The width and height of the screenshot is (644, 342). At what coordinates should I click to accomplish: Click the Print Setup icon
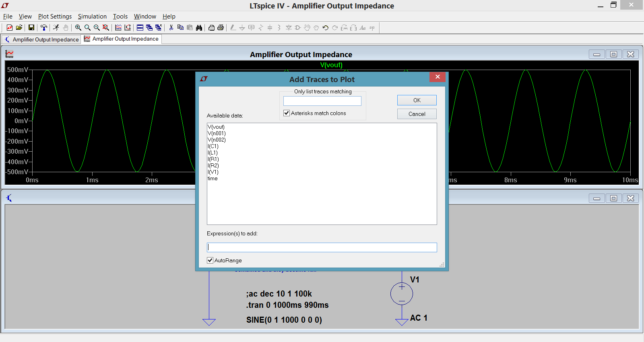tap(211, 28)
